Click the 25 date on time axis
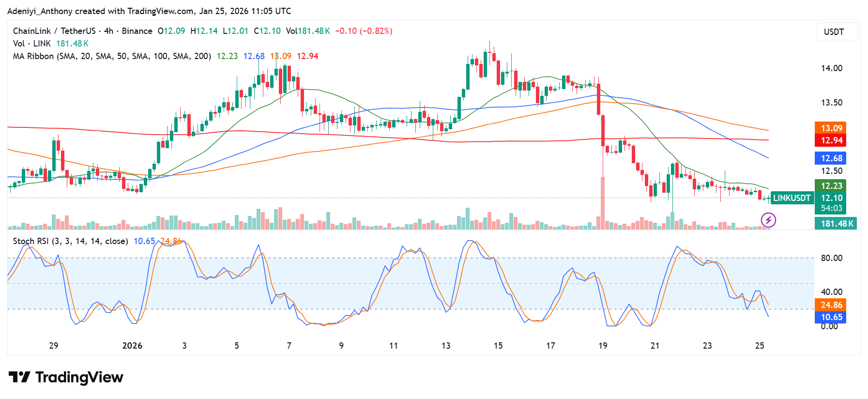This screenshot has height=399, width=868. [x=760, y=346]
